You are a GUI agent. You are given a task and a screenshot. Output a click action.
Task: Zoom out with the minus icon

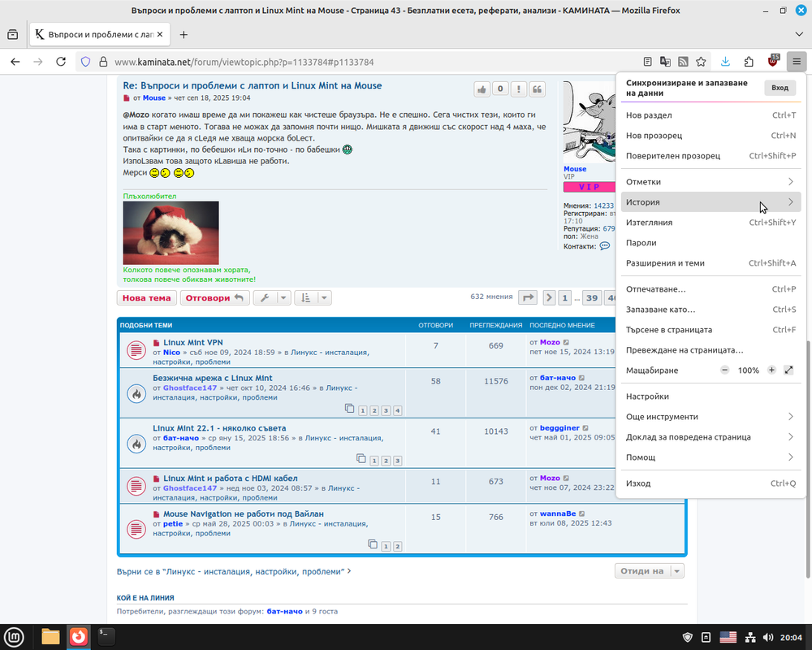click(724, 370)
